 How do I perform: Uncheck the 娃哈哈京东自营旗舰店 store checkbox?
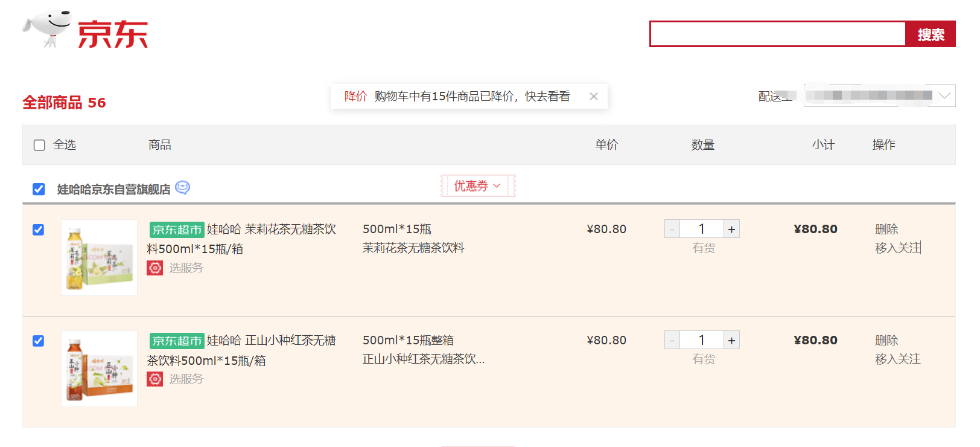[39, 189]
